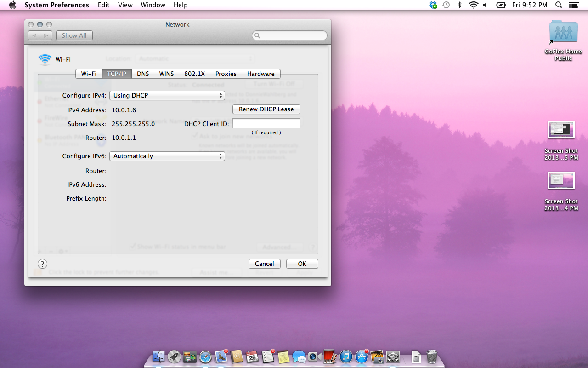Open Wi-Fi status menu in menu bar
The width and height of the screenshot is (588, 368).
(x=473, y=5)
